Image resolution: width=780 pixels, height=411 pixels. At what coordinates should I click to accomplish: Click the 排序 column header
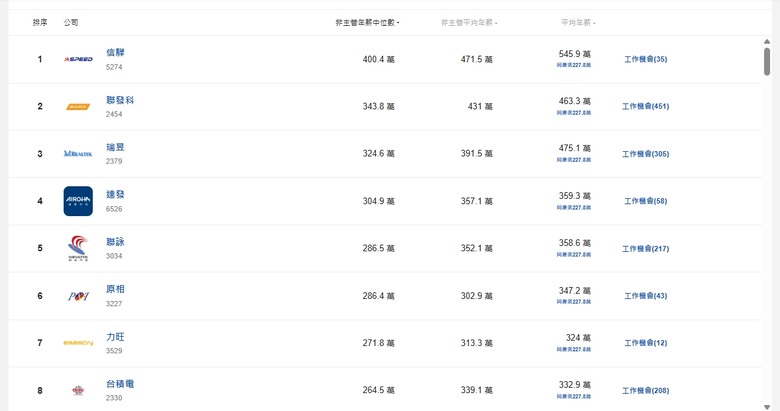point(40,22)
